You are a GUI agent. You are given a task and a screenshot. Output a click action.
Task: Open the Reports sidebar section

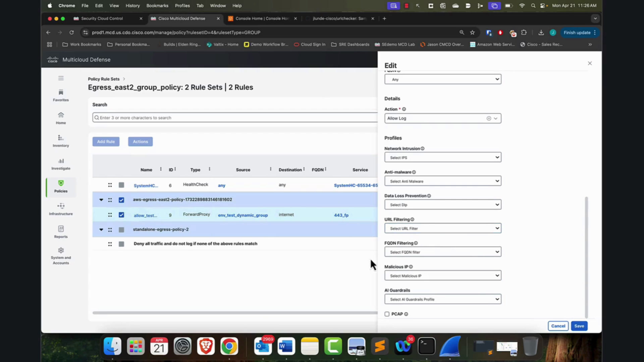[61, 232]
